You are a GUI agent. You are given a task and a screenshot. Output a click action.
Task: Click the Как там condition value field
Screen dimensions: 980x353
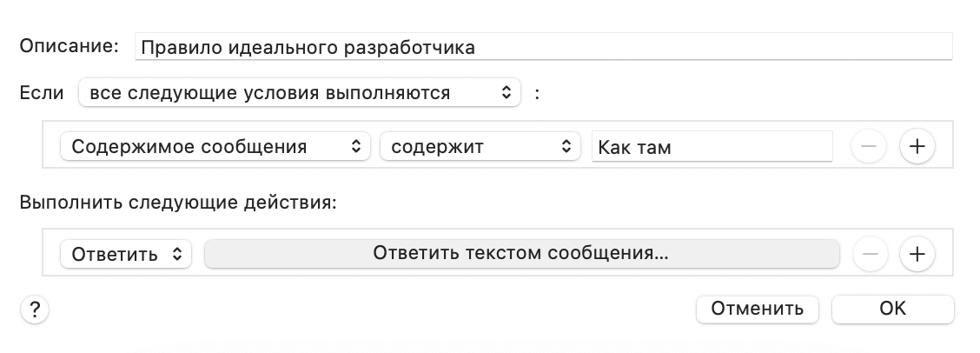[x=712, y=147]
